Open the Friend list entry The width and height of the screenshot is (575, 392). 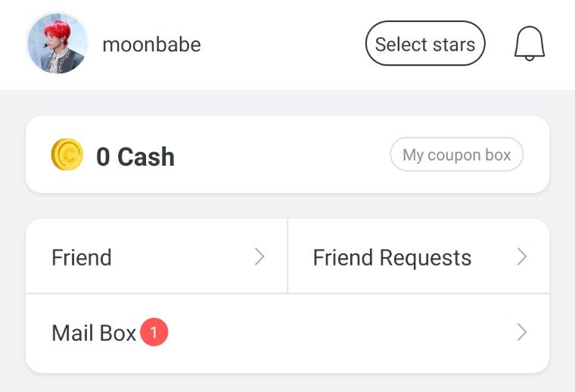point(82,257)
